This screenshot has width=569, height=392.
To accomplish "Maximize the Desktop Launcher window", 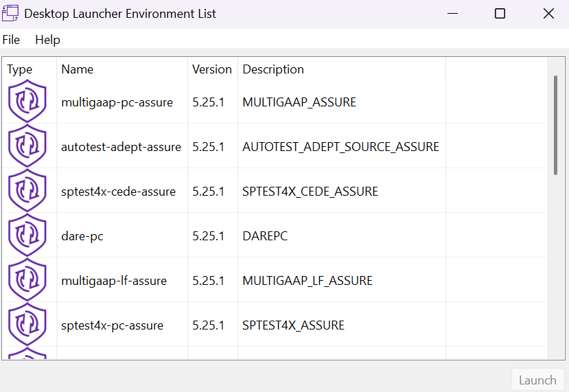I will pos(500,14).
